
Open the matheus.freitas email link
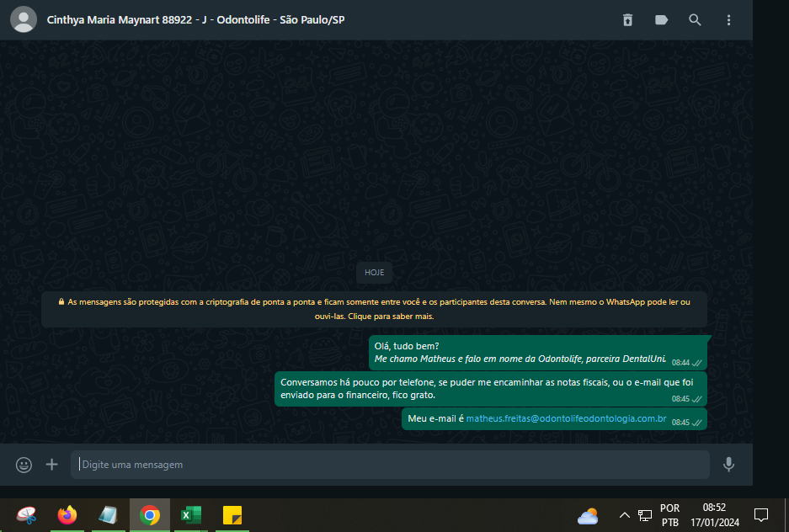click(566, 418)
